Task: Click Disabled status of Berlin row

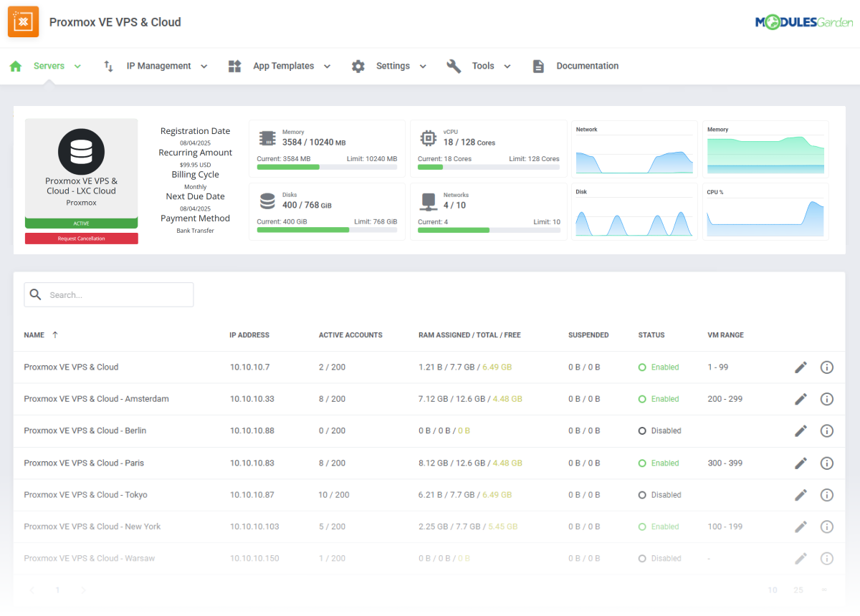Action: click(x=660, y=430)
